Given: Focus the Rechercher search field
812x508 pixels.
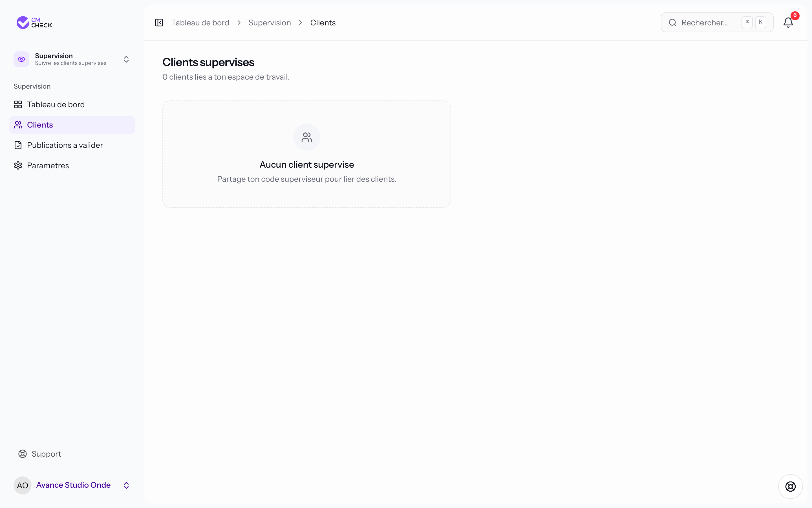Looking at the screenshot, I should tap(717, 23).
